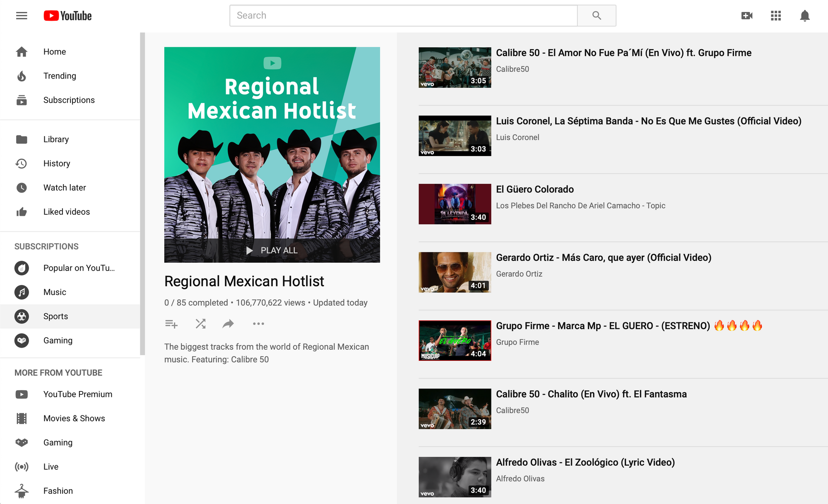Click the YouTube logo
This screenshot has height=504, width=828.
coord(68,16)
